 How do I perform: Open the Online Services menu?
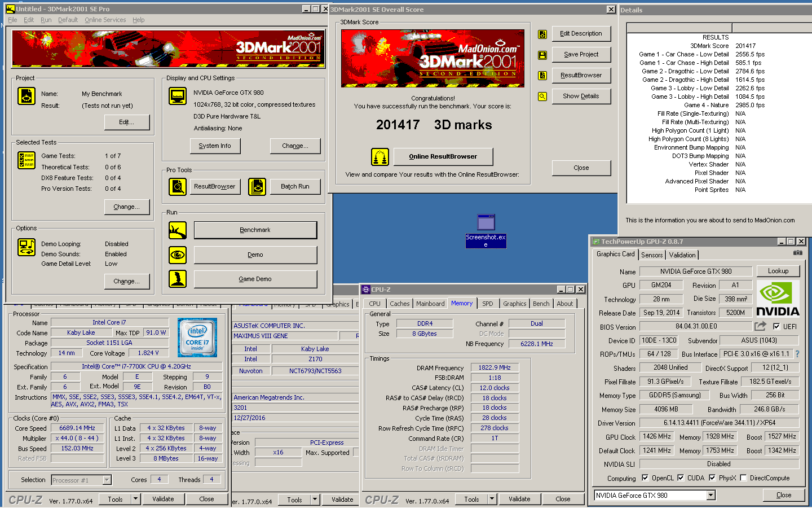(x=105, y=20)
